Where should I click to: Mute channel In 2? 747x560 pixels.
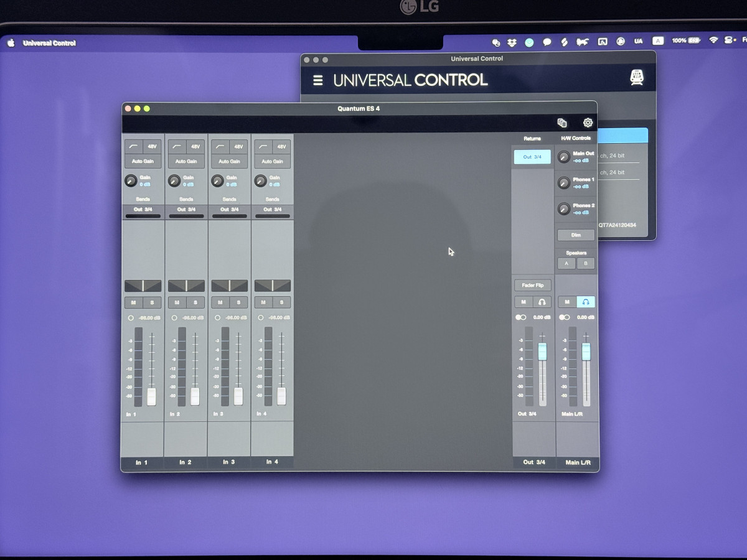click(177, 302)
